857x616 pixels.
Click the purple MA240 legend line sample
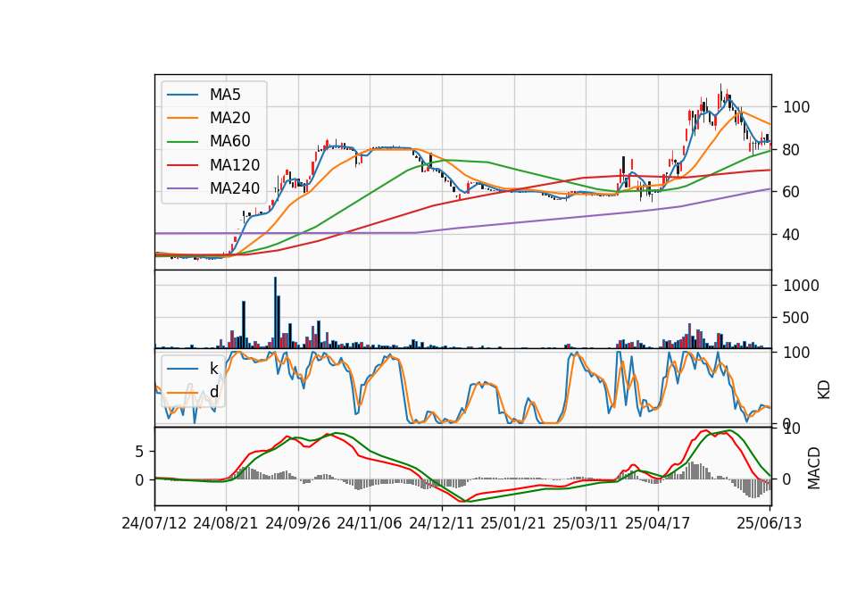tap(182, 188)
